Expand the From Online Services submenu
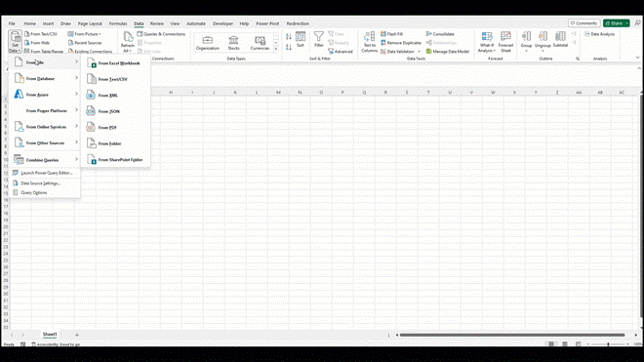644x362 pixels. coord(45,127)
